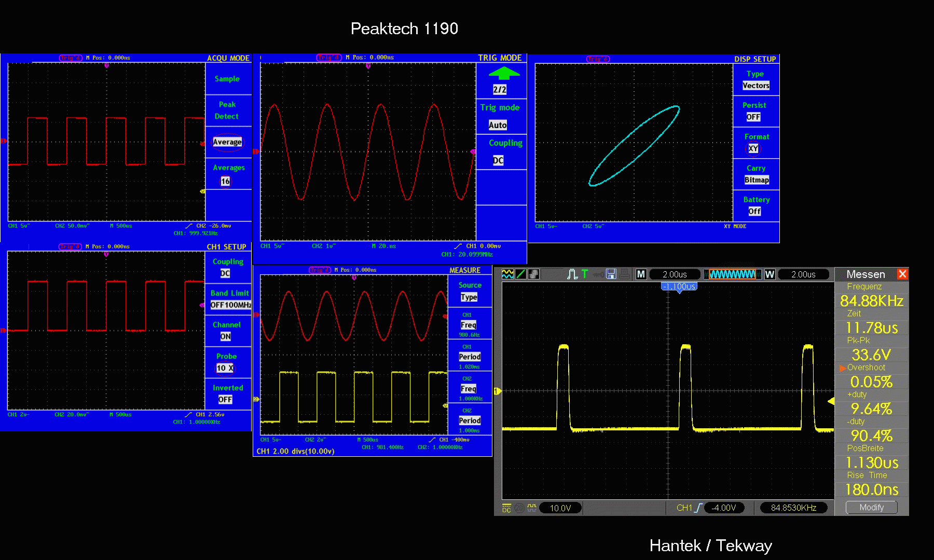
Task: Click the M main timebase icon
Action: [641, 274]
